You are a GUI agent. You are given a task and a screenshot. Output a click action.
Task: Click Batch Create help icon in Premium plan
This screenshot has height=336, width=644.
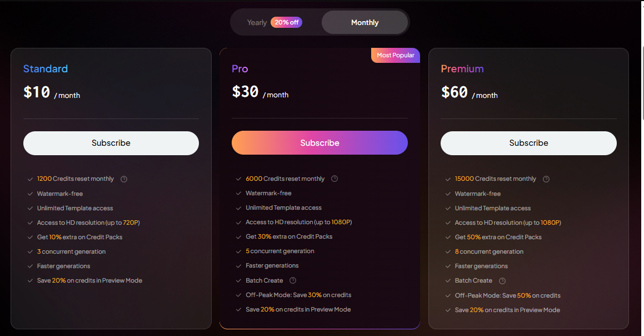click(x=502, y=281)
